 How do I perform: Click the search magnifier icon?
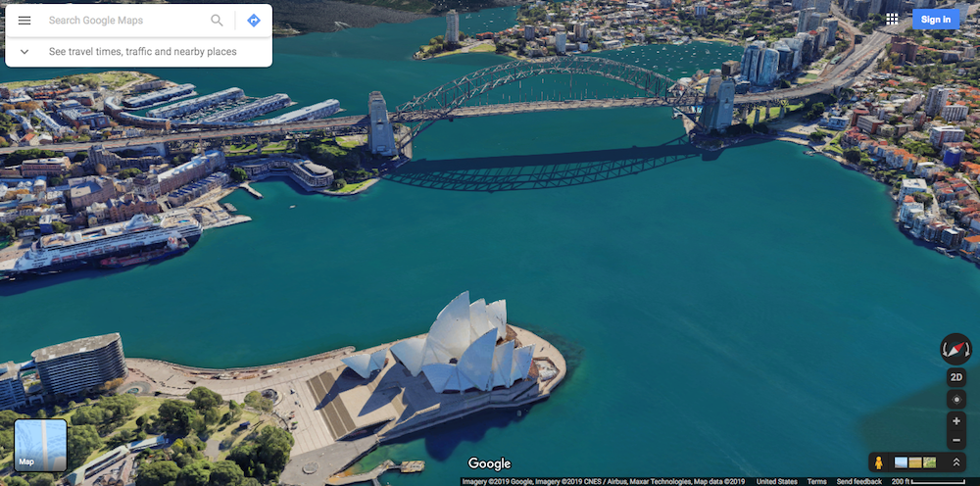click(x=217, y=20)
